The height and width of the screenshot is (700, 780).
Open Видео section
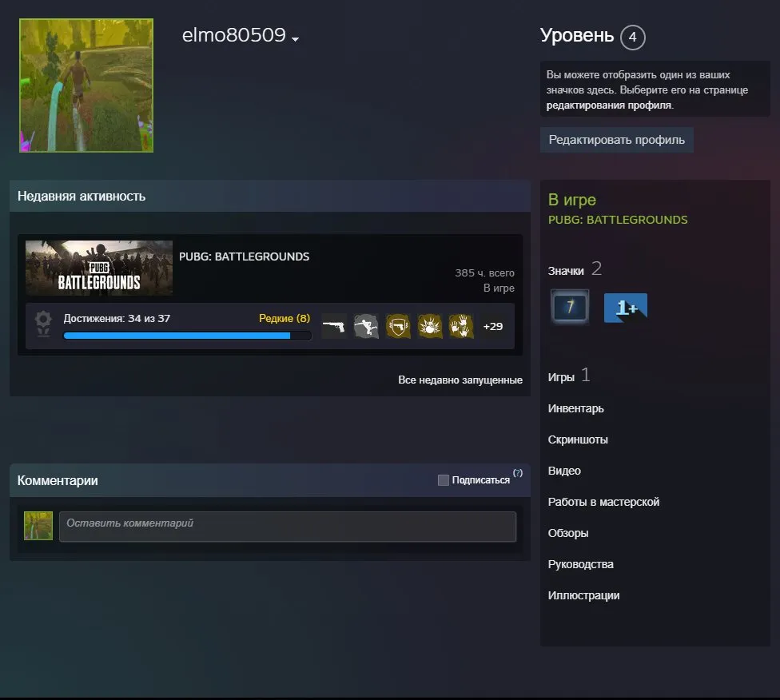tap(564, 471)
